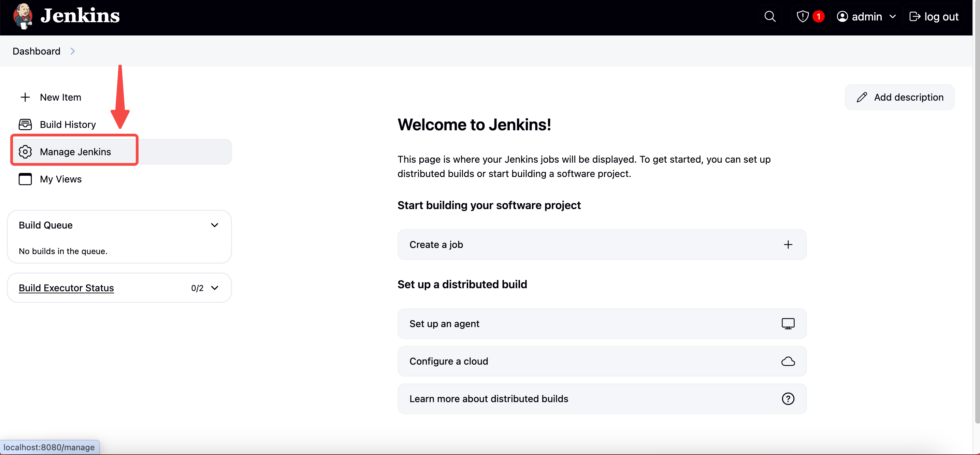Click the red notification badge showing 1

tap(818, 16)
